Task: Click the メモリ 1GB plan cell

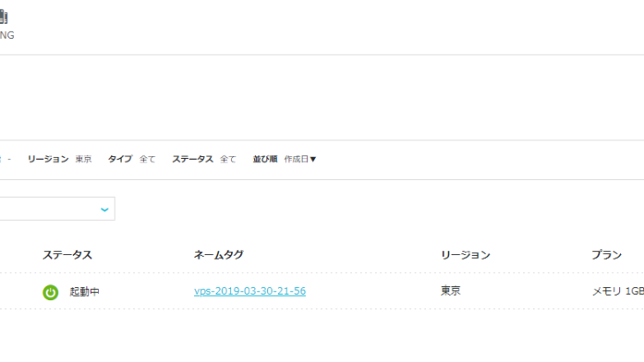Action: [618, 291]
